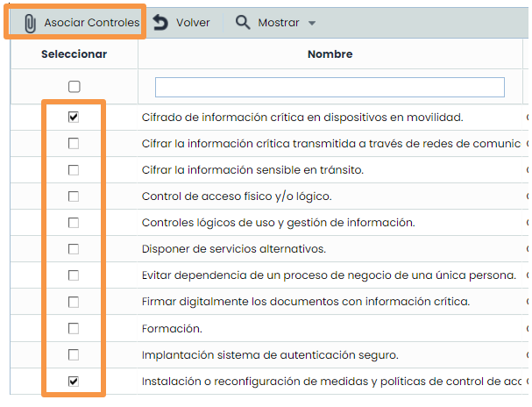Tick the 'Formación' row checkbox
The width and height of the screenshot is (532, 407).
[74, 329]
